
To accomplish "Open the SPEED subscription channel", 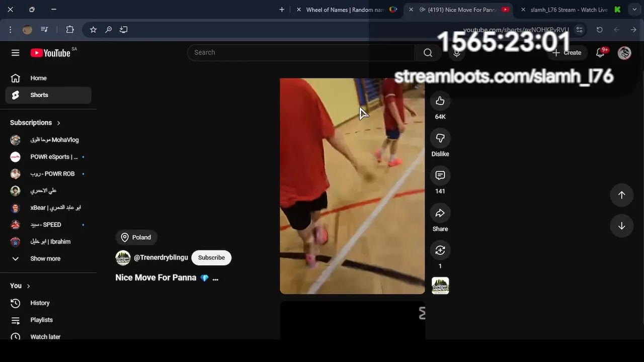I will pos(48,225).
